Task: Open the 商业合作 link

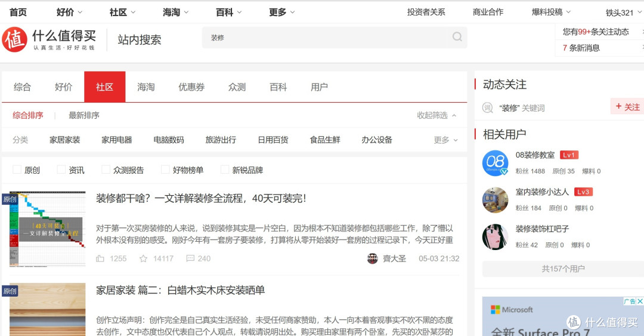Action: pos(488,13)
